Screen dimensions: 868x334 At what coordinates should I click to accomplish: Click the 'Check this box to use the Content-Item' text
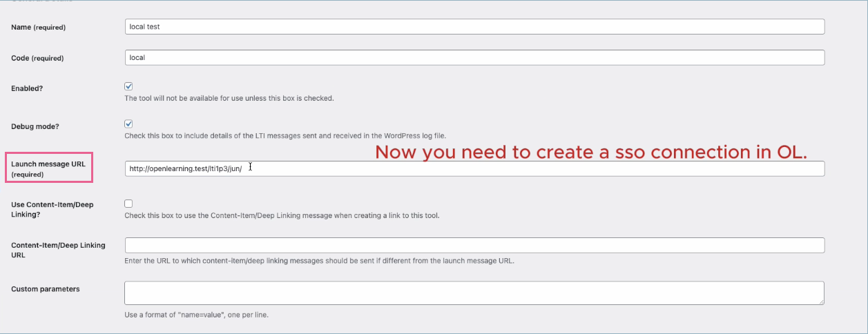pos(282,215)
